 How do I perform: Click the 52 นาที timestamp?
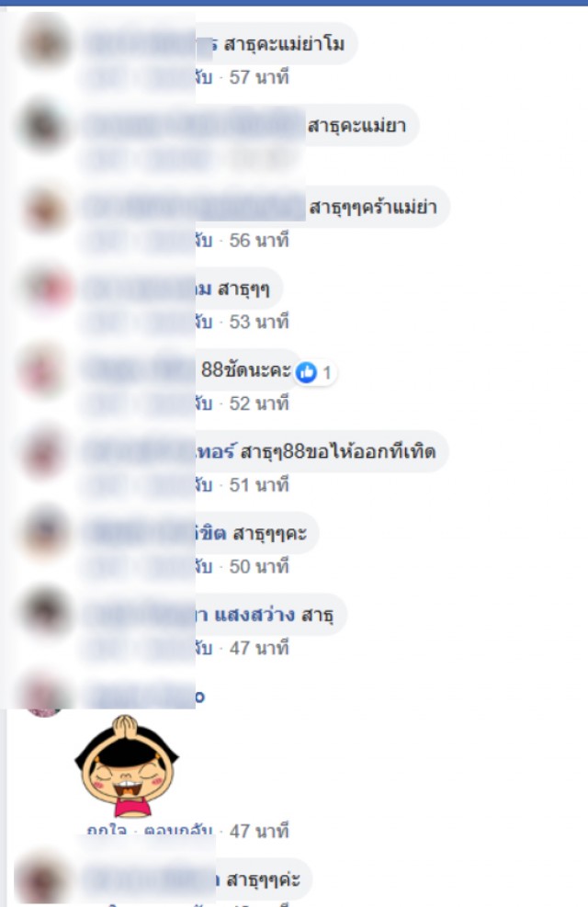click(259, 403)
